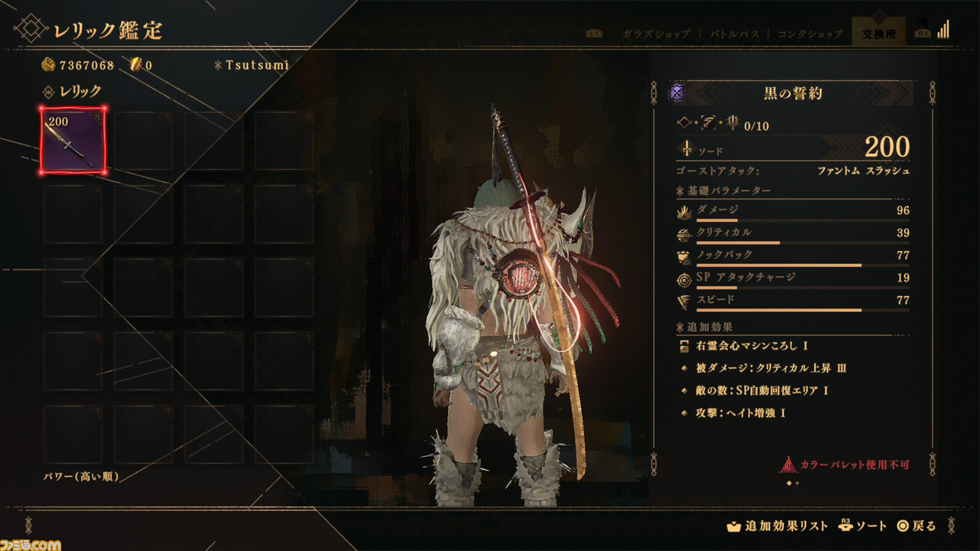Open the ガラズショップ tab
Screen dimensions: 980x551
pos(655,34)
